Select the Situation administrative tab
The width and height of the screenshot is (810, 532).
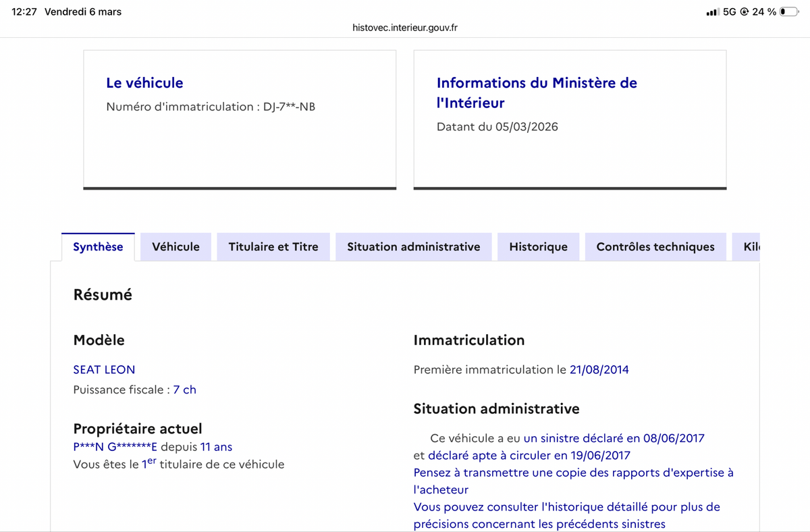(414, 246)
